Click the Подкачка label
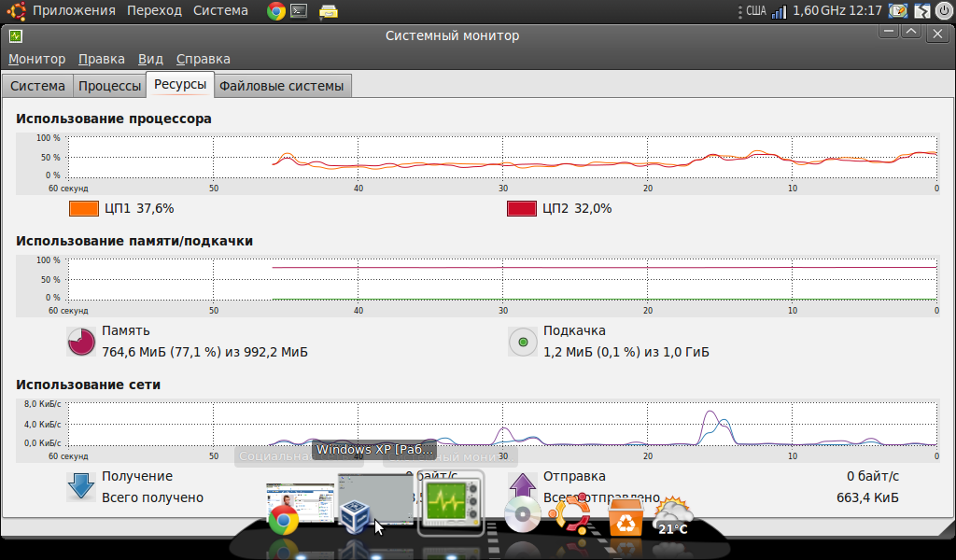 click(x=574, y=331)
